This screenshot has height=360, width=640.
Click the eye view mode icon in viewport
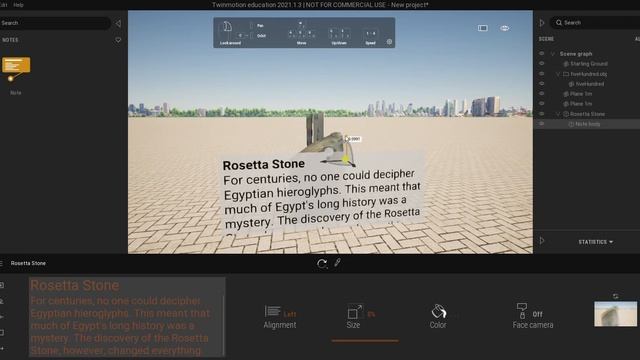(x=504, y=28)
